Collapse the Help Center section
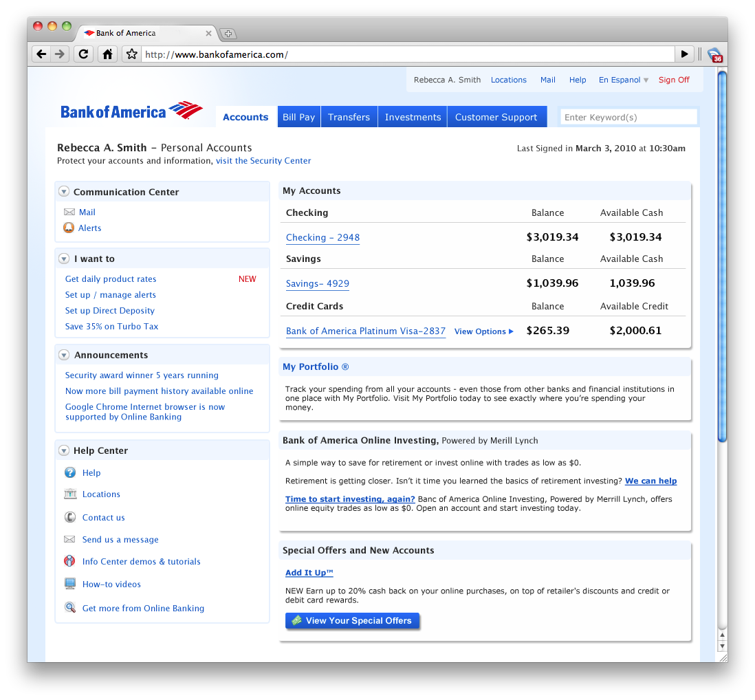755x700 pixels. click(x=64, y=450)
